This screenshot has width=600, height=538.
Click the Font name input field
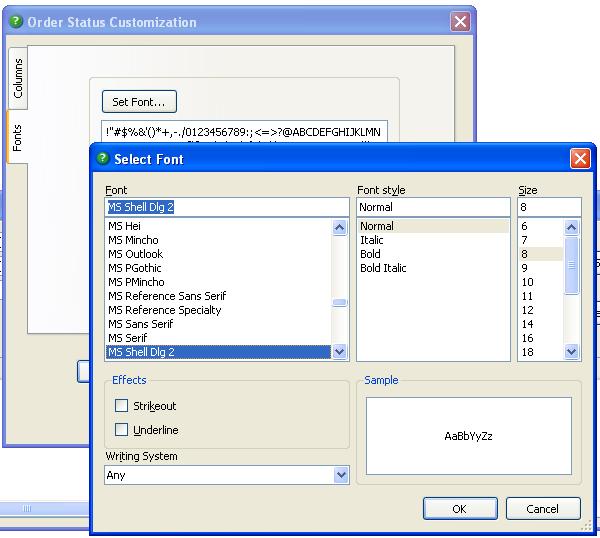(x=226, y=207)
